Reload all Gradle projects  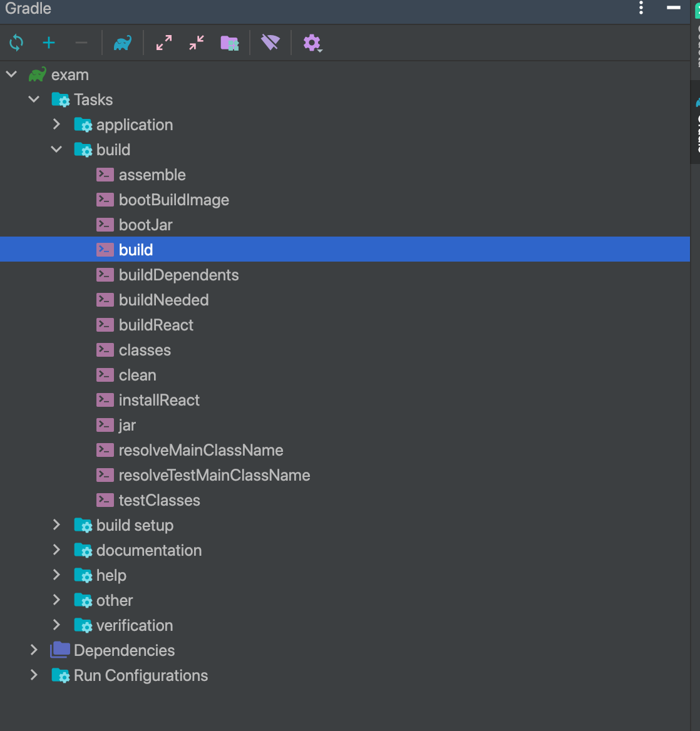tap(16, 43)
